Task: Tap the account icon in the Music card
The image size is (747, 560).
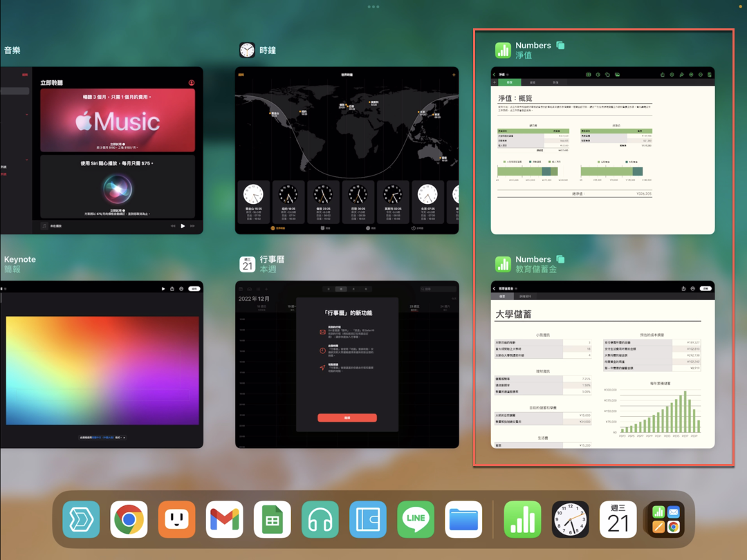Action: coord(192,83)
